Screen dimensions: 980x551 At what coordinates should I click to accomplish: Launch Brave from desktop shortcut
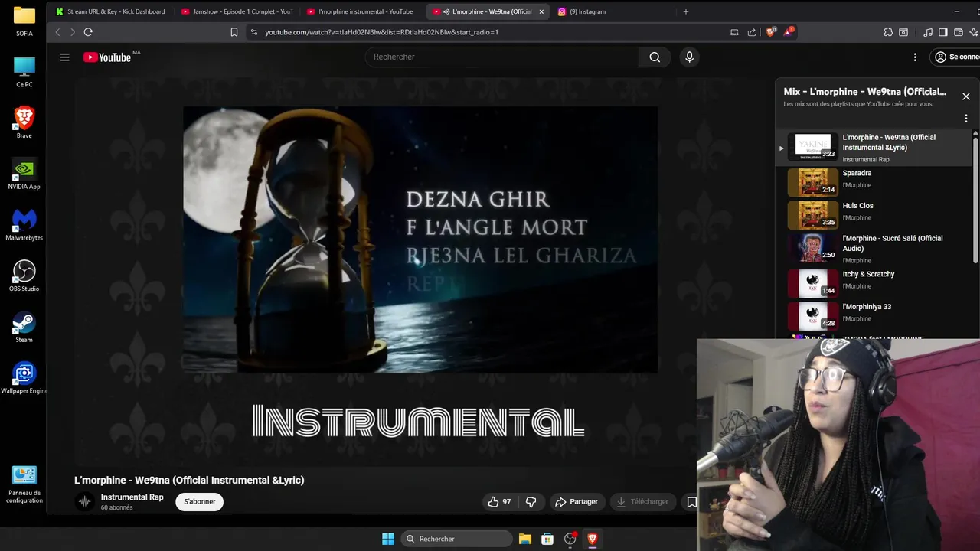(x=24, y=122)
